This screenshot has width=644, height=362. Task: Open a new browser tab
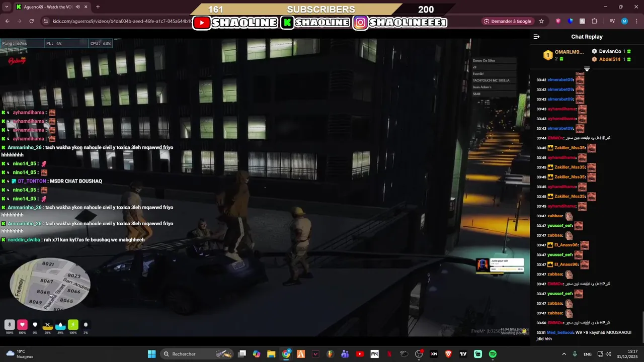click(x=98, y=7)
